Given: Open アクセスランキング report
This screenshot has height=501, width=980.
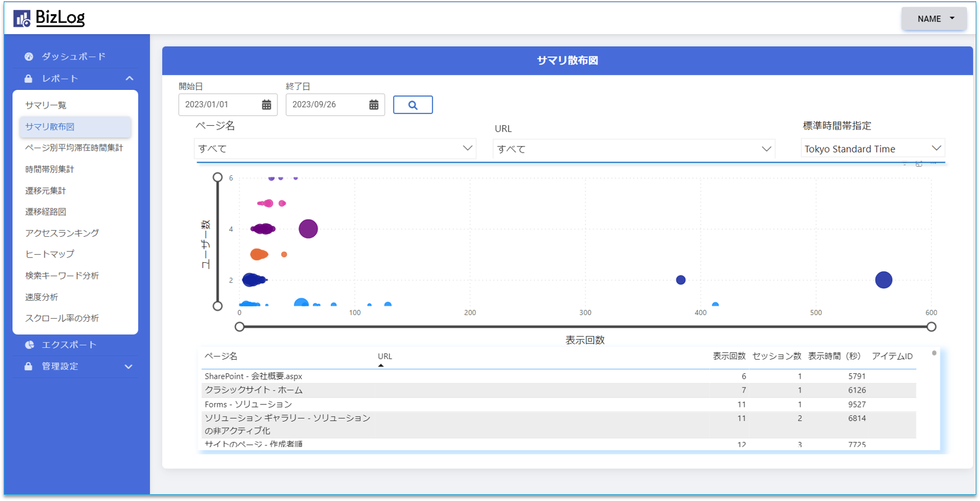Looking at the screenshot, I should click(x=62, y=233).
